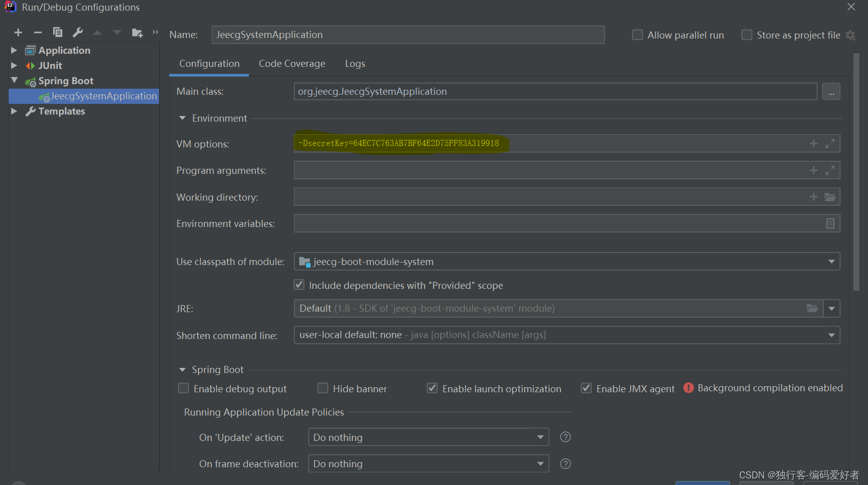Collapse the Environment section
Screen dimensions: 868x485
[x=182, y=118]
